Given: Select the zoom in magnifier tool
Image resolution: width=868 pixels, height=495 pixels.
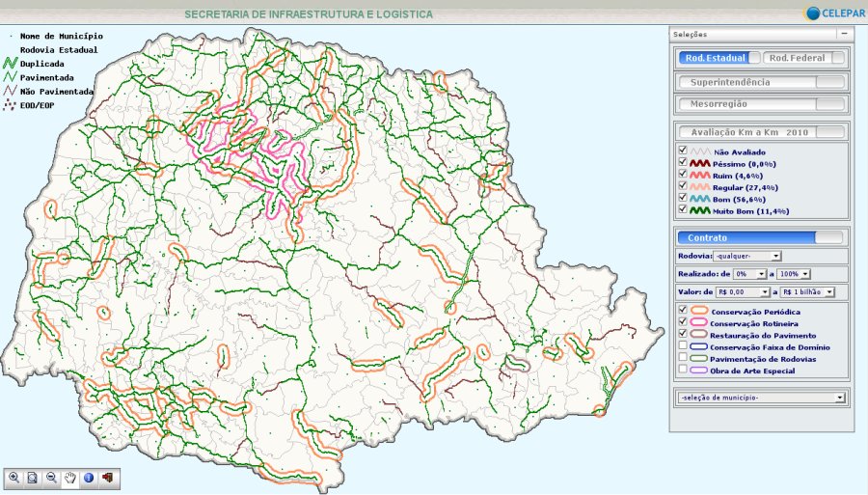Looking at the screenshot, I should pyautogui.click(x=14, y=477).
